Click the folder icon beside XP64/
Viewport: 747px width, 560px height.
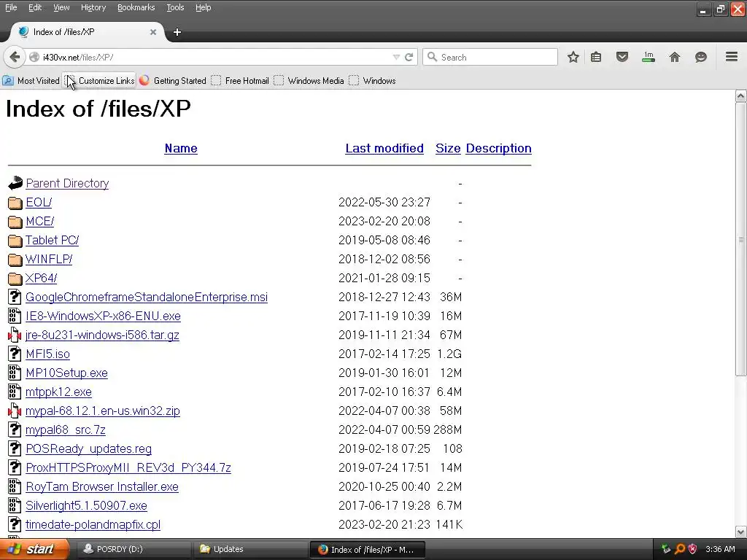[15, 279]
